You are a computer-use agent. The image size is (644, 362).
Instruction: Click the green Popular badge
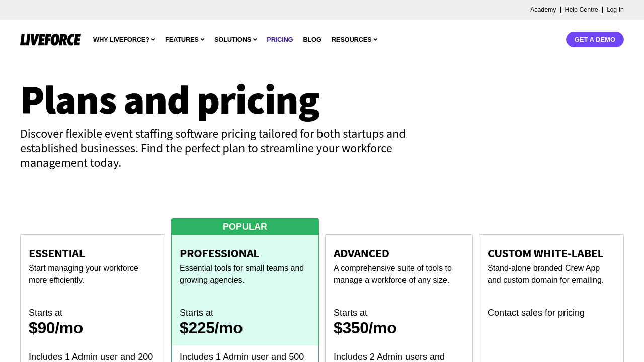click(x=245, y=227)
